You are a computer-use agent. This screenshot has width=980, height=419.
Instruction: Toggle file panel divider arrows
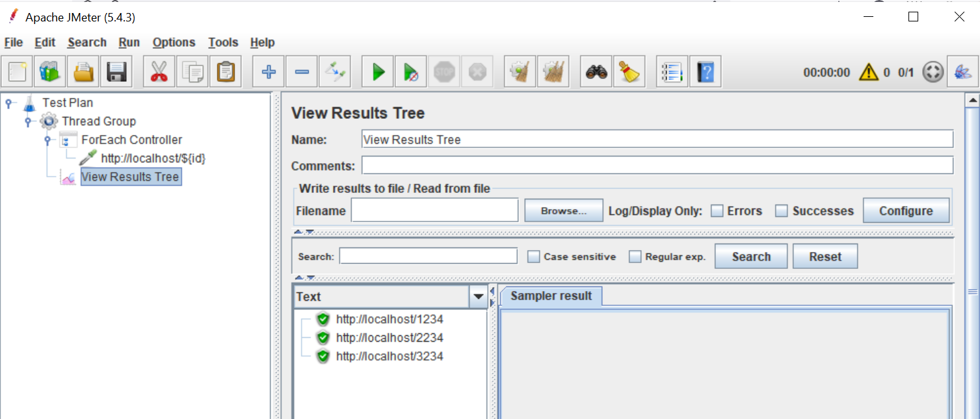pos(304,231)
